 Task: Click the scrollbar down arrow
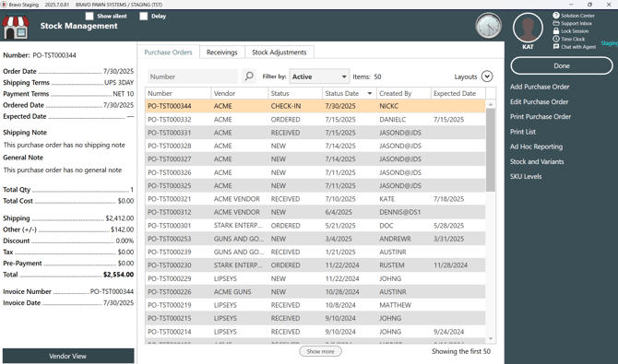coord(491,338)
